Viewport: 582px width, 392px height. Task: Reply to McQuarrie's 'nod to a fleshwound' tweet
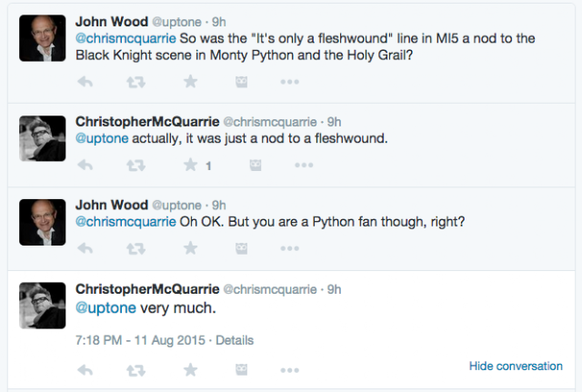point(85,165)
